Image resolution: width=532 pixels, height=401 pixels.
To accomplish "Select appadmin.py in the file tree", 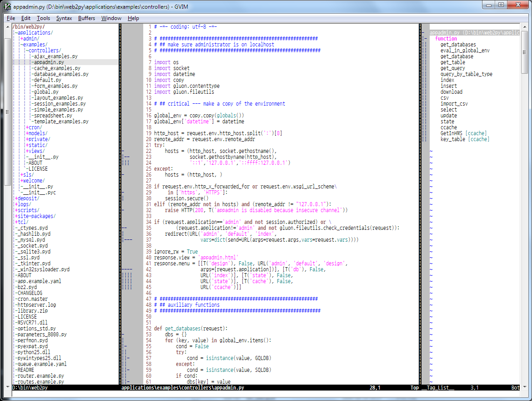I will click(49, 62).
